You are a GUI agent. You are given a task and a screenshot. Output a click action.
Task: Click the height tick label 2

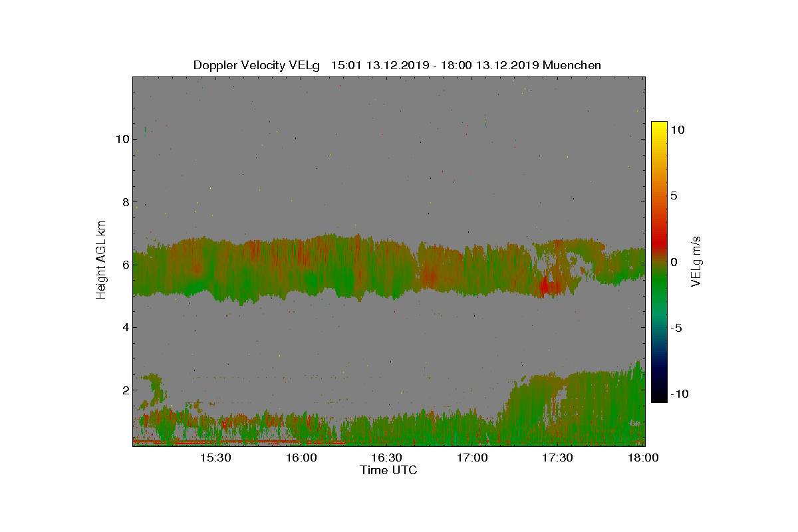[125, 390]
